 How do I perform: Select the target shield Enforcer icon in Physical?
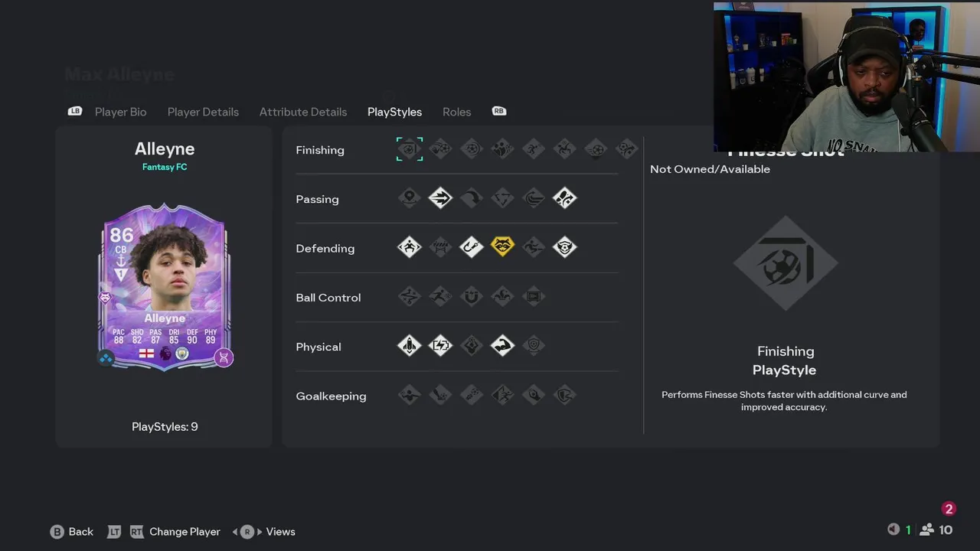534,345
